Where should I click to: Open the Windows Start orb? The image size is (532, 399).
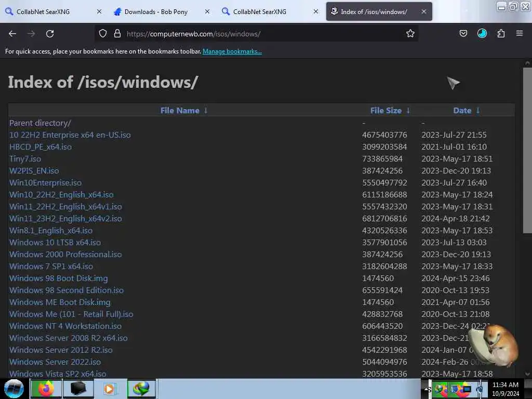14,389
